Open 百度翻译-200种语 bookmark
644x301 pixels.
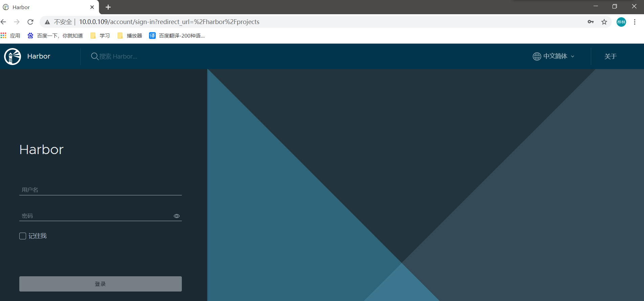coord(177,36)
